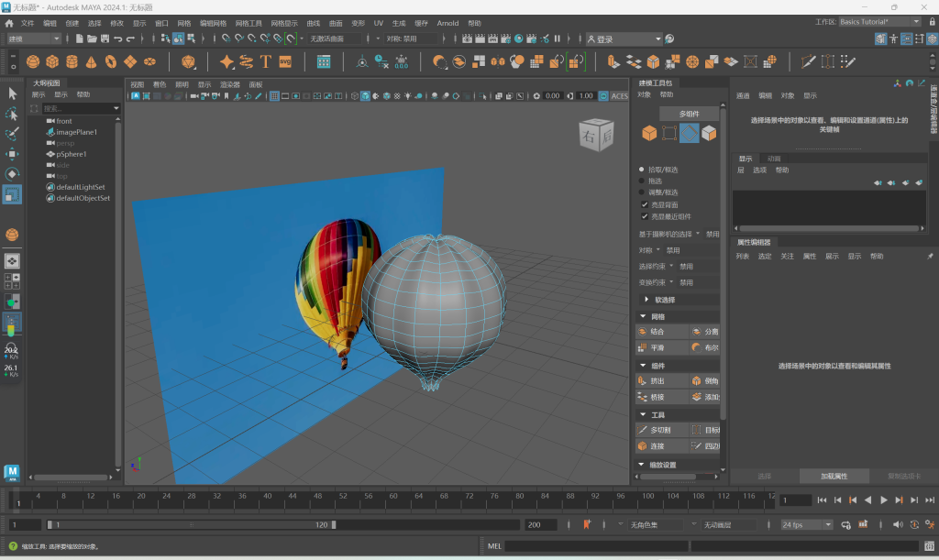Click the Open Scene folder icon
The width and height of the screenshot is (939, 560).
point(92,38)
